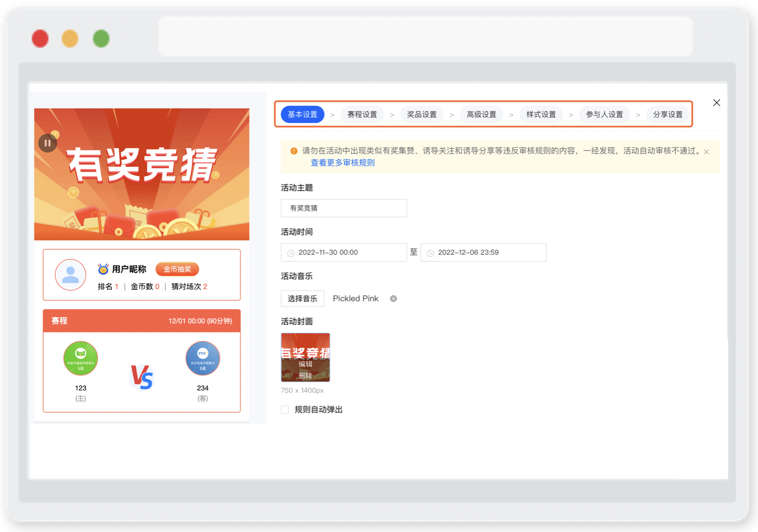Close the settings dialog with the X icon
Viewport: 758px width, 532px height.
pyautogui.click(x=716, y=103)
